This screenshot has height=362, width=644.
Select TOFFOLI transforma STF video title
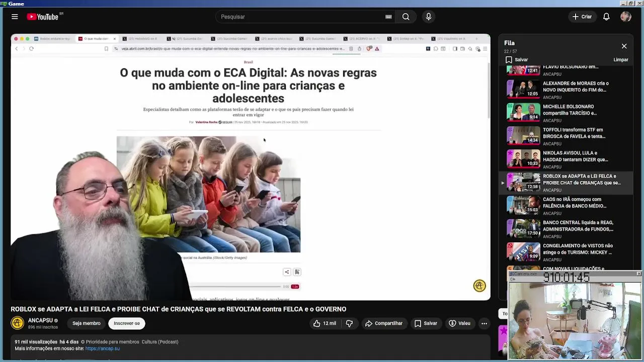click(574, 133)
